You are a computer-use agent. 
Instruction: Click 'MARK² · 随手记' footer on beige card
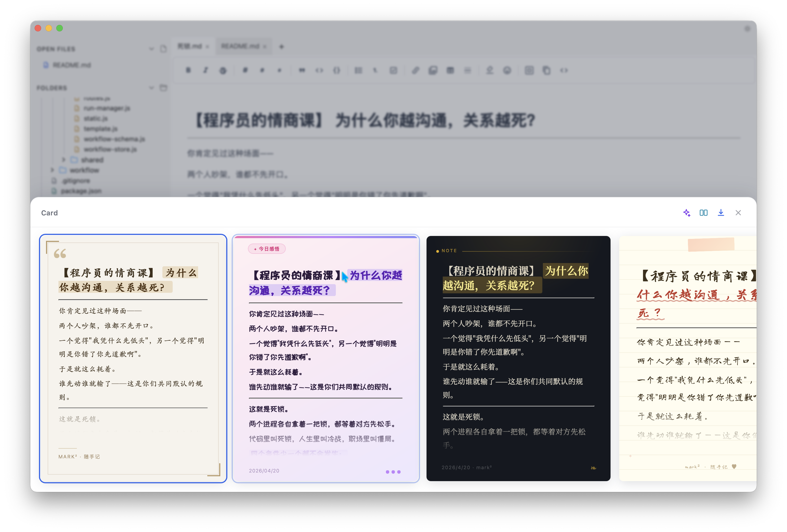79,457
